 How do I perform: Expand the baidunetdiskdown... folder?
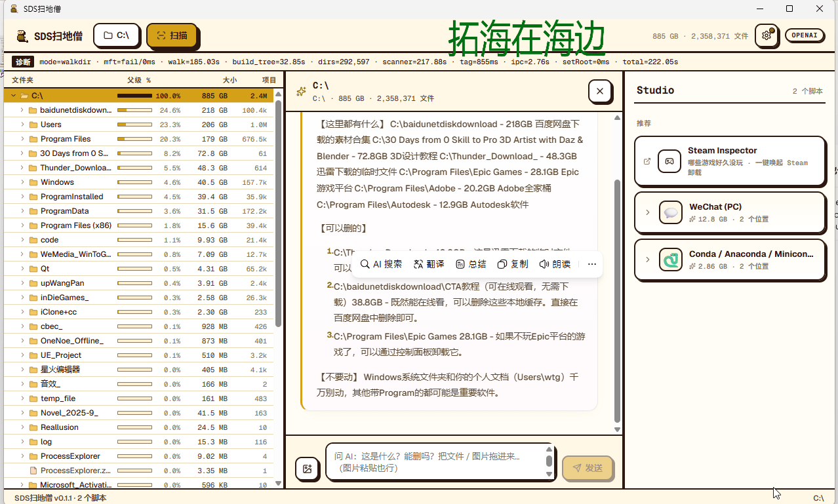(x=22, y=110)
